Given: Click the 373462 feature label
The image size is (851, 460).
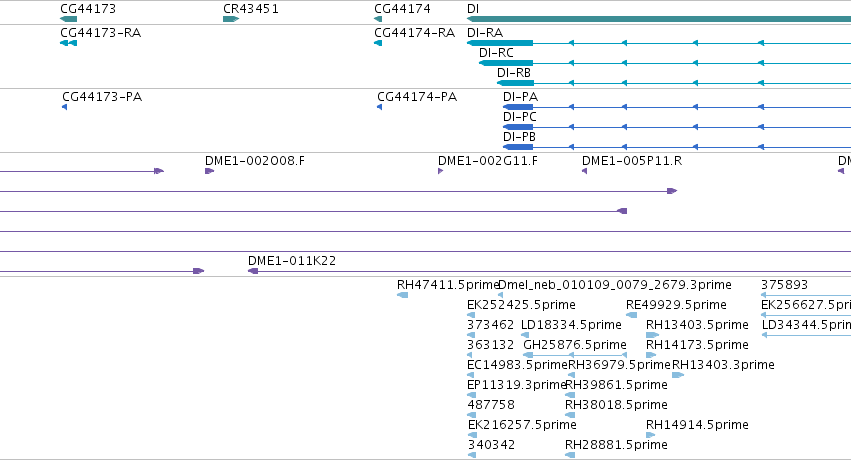Looking at the screenshot, I should click(x=490, y=325).
